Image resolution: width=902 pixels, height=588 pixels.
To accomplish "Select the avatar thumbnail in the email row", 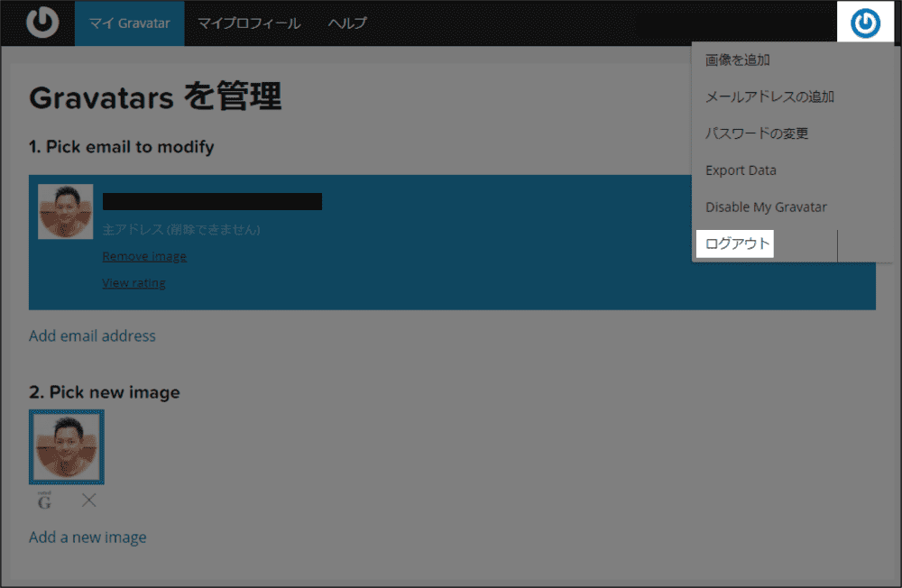I will (x=66, y=211).
